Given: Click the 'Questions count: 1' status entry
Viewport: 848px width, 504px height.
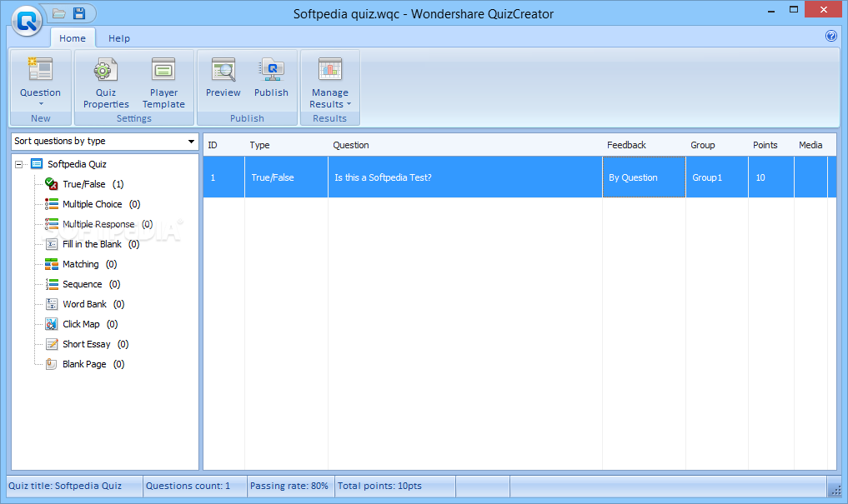Looking at the screenshot, I should (x=195, y=486).
